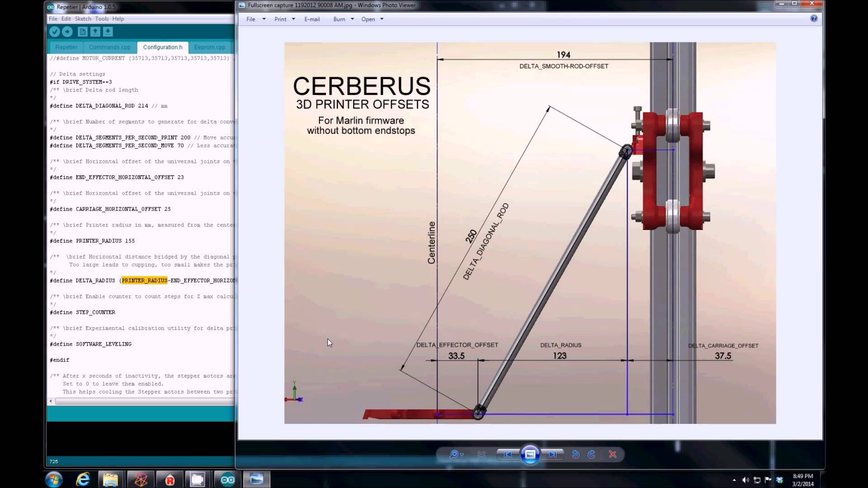
Task: Start the slide show with center button
Action: click(x=530, y=454)
